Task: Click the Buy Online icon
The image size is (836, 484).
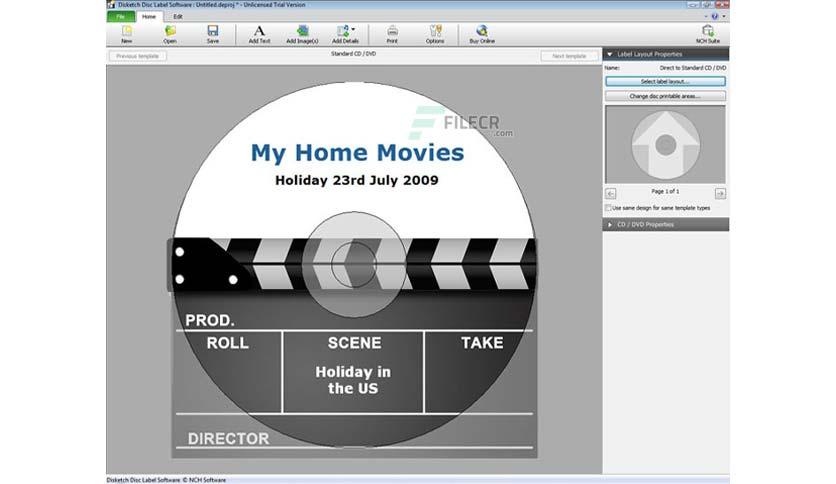Action: point(482,33)
